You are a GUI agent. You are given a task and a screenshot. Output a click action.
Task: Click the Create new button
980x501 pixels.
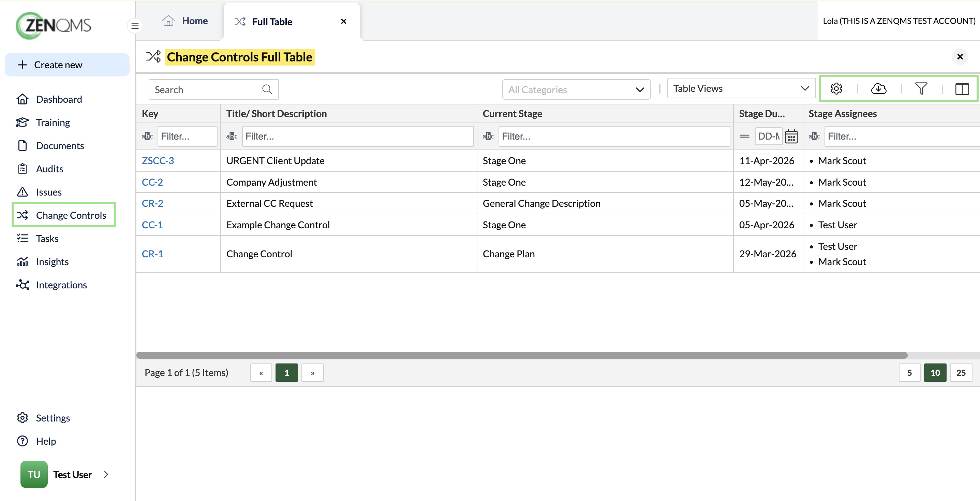67,65
